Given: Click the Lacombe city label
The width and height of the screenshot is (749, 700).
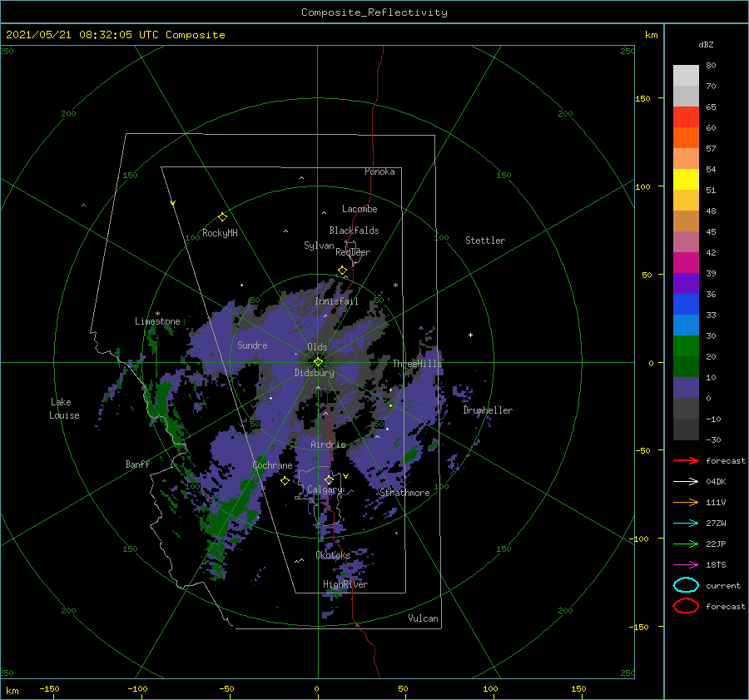Looking at the screenshot, I should click(360, 209).
